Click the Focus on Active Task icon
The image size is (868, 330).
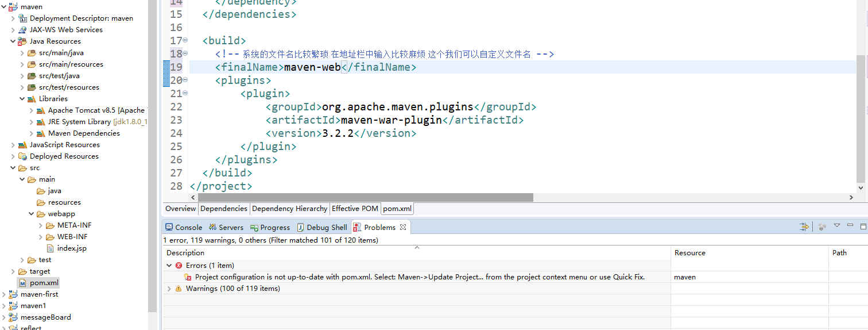[x=822, y=227]
